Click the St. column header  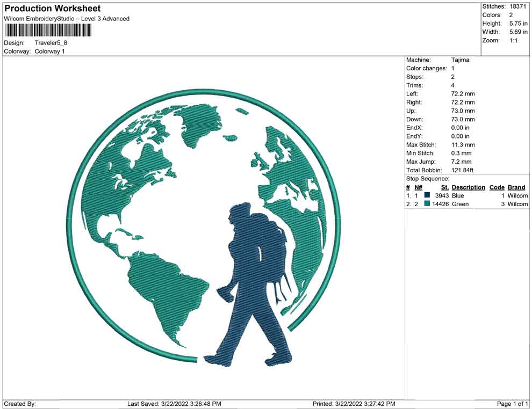click(x=444, y=187)
